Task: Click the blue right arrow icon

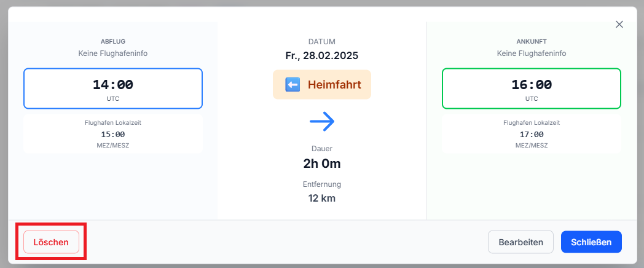Action: pyautogui.click(x=322, y=121)
